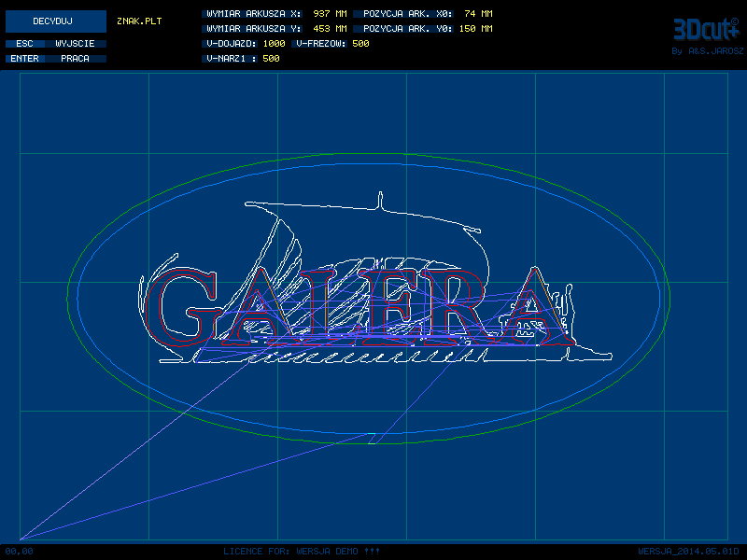
Task: Click the WYMIAR ARKUSZA X: label
Action: click(253, 14)
